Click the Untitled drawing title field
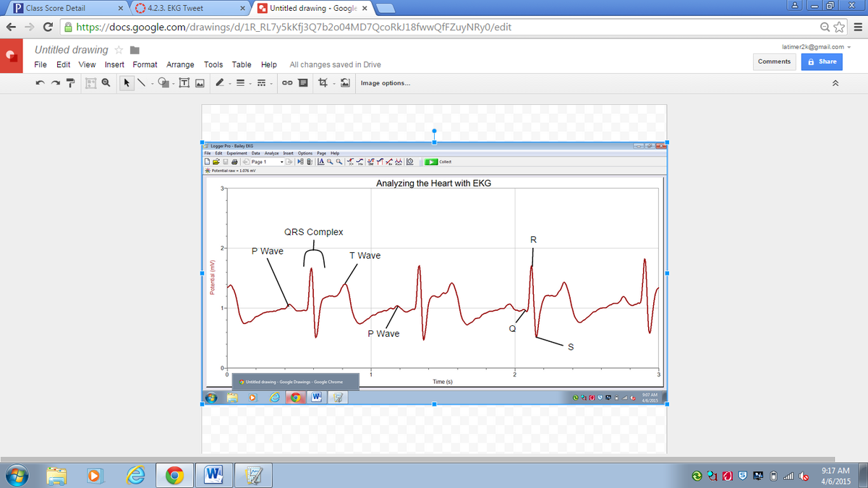 pos(71,50)
